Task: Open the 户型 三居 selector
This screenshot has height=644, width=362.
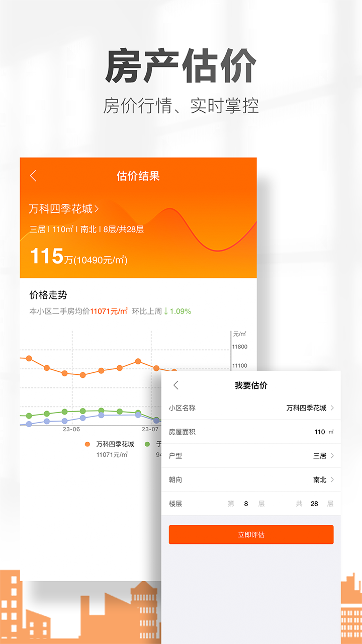Action: click(x=323, y=456)
